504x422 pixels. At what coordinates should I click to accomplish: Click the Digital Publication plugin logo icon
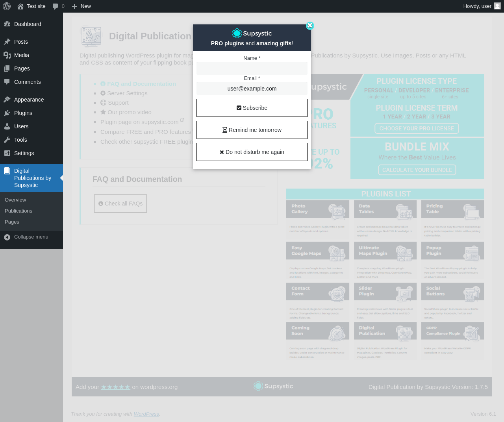click(91, 37)
